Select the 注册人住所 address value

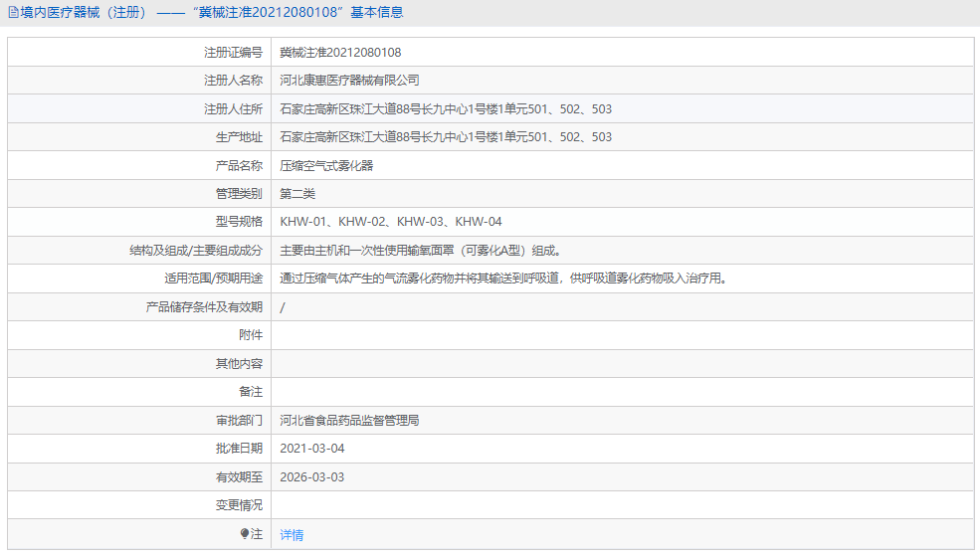coord(446,109)
